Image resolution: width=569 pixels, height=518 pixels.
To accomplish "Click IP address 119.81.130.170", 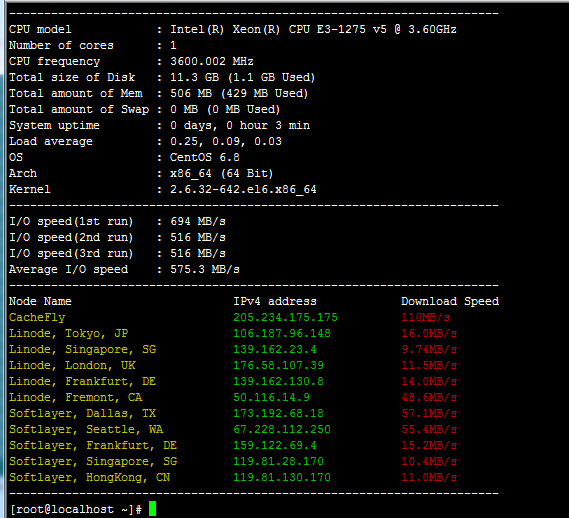I will click(282, 477).
